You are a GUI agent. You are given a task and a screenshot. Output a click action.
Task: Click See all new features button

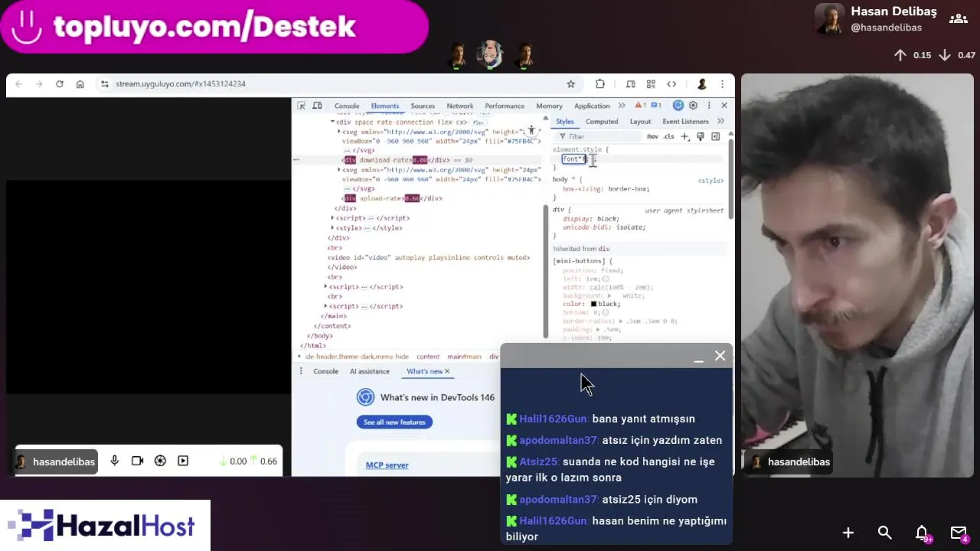394,422
